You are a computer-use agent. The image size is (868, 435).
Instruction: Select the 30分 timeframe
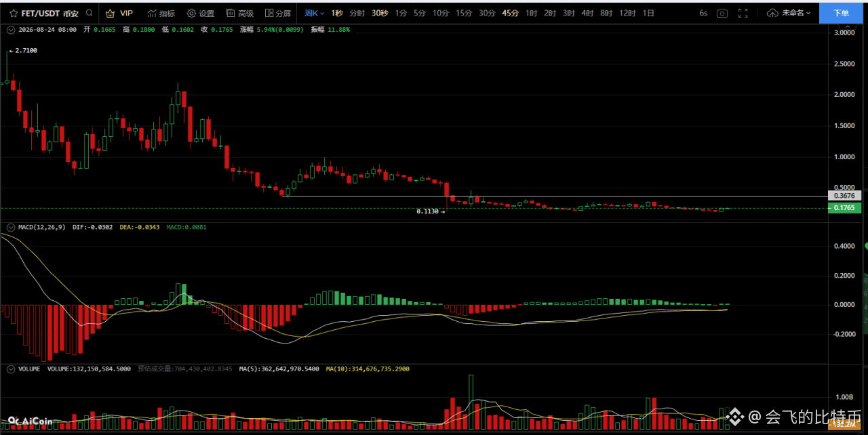pos(487,13)
